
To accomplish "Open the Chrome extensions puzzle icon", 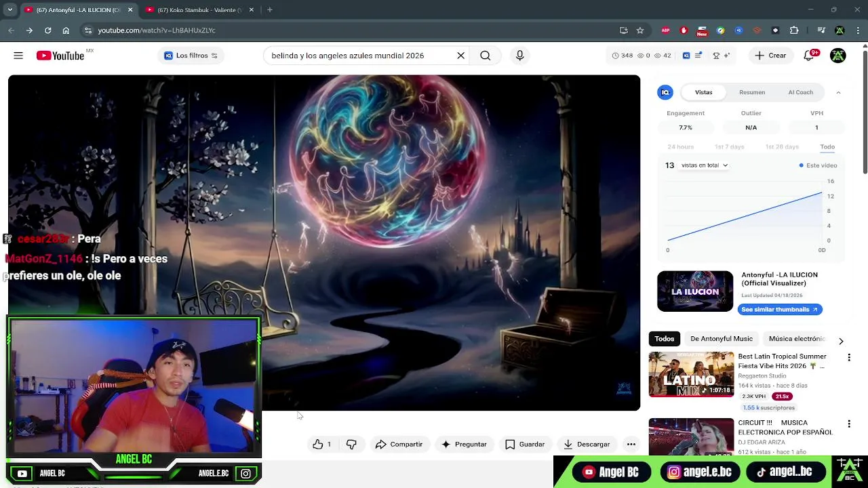I will click(794, 30).
